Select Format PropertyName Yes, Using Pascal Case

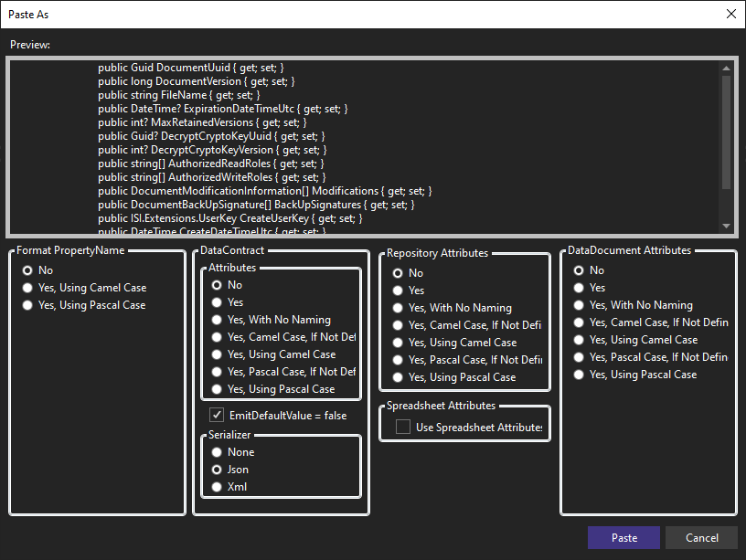click(28, 305)
